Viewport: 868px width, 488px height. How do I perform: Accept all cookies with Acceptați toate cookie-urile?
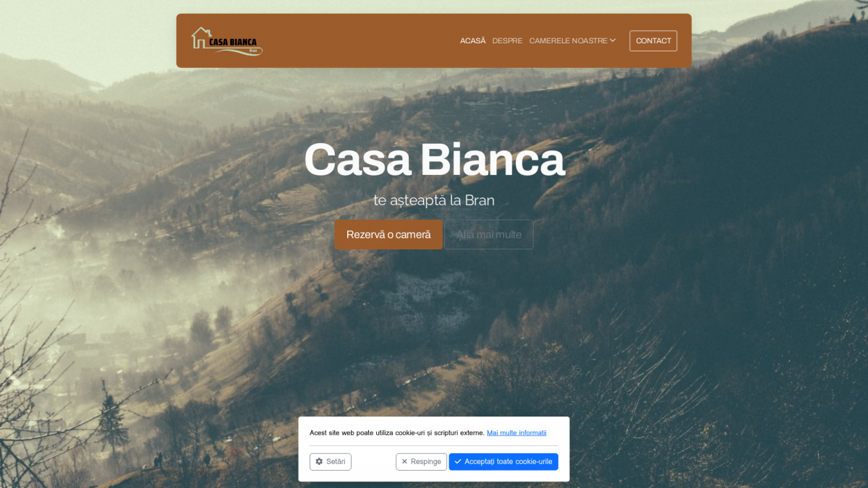[x=503, y=461]
